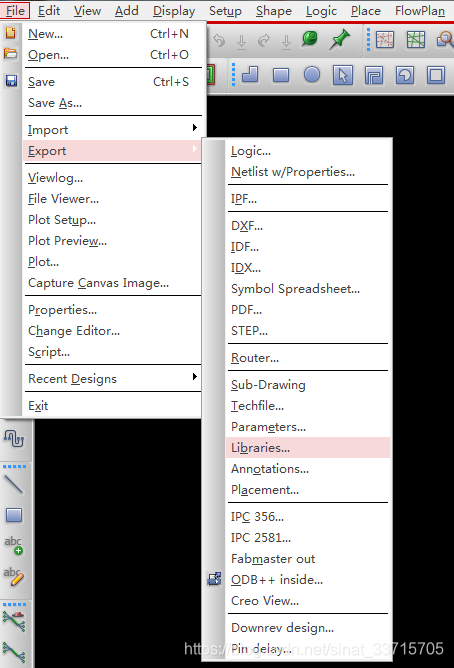
Task: Expand the Export submenu arrow
Action: click(x=195, y=149)
